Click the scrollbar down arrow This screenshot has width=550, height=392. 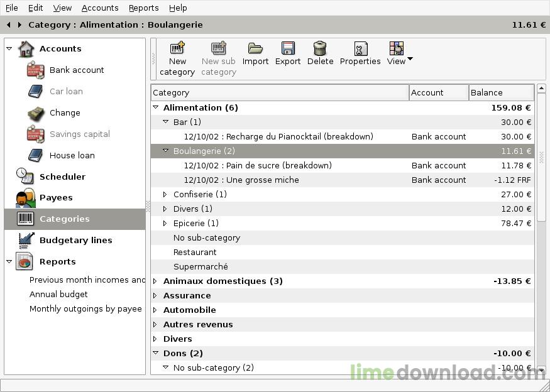pyautogui.click(x=541, y=370)
